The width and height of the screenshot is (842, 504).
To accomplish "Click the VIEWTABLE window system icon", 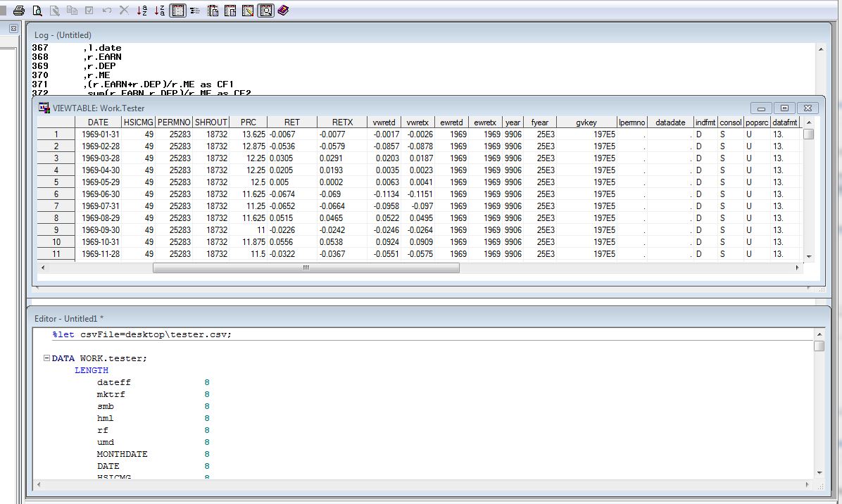I will [x=44, y=108].
